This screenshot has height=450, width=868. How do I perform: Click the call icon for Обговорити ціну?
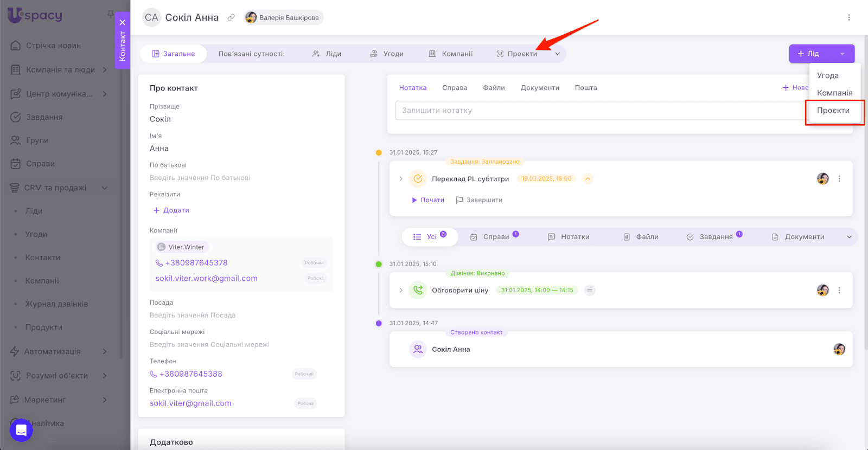coord(418,290)
